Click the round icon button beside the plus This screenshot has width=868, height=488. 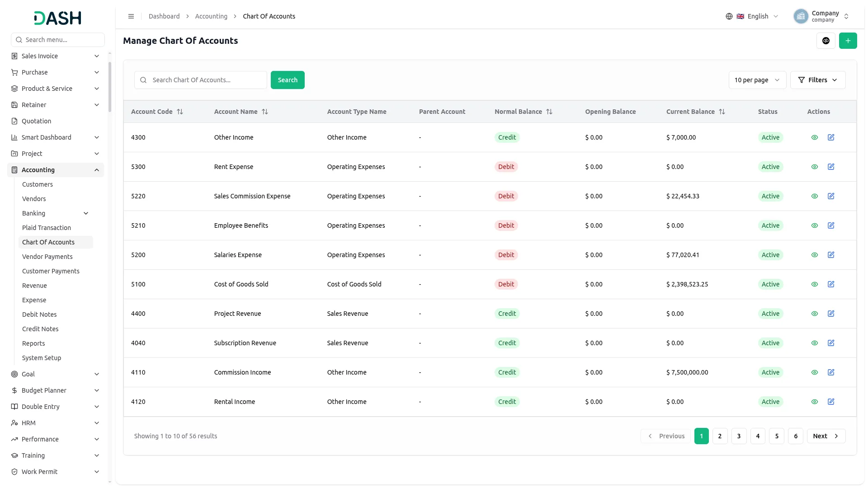[x=826, y=41]
